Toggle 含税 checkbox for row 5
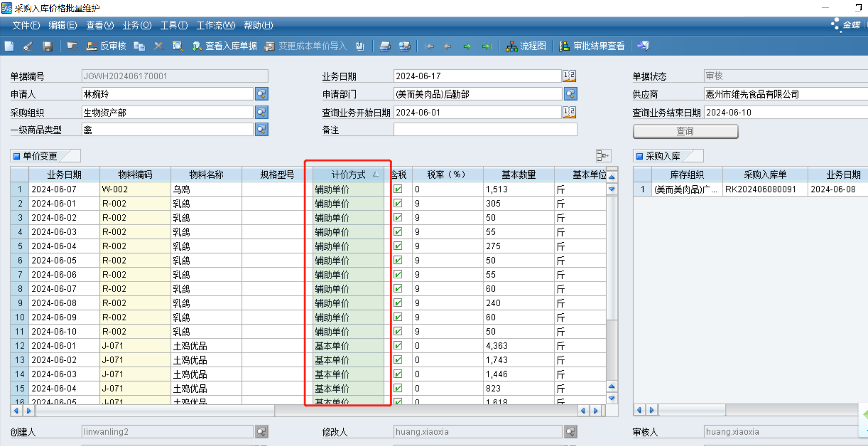Screen dimensions: 868x446 pos(398,246)
